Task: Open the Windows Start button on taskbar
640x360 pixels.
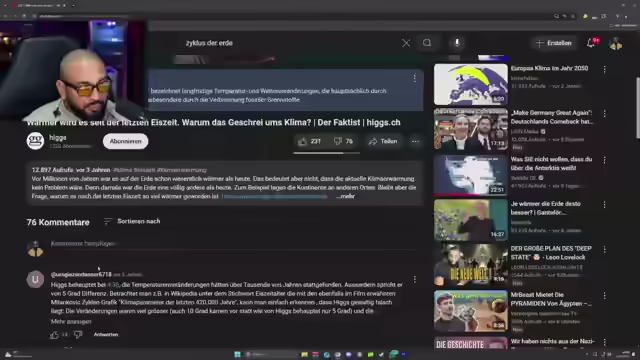Action: [237, 354]
